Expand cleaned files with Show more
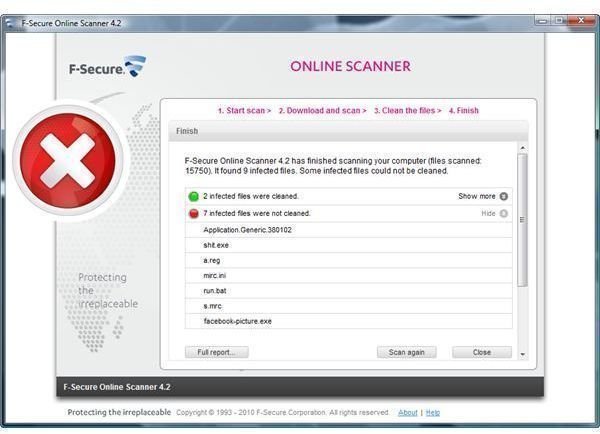 [x=483, y=196]
